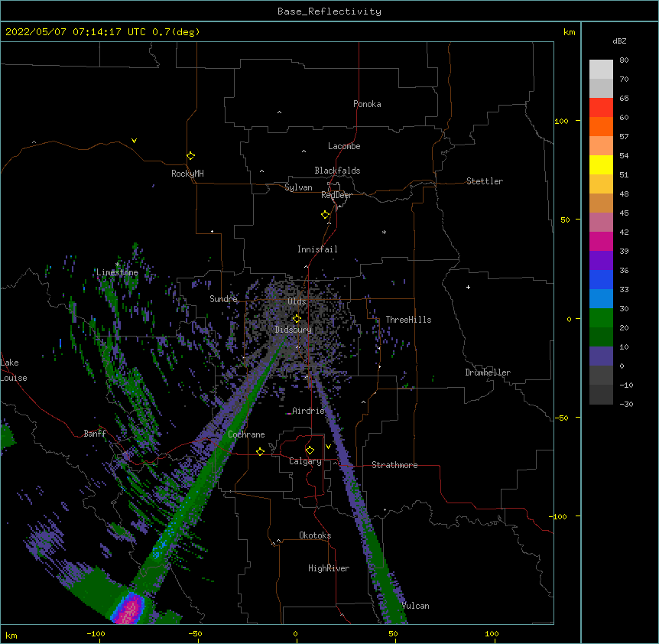Click the -100 tick on the bottom axis
Screen dimensions: 659x644
point(96,633)
